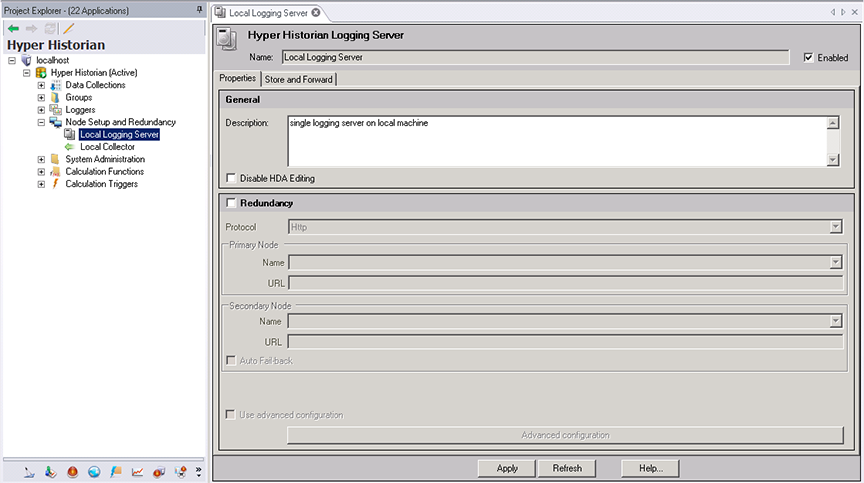This screenshot has width=864, height=483.
Task: Pin the Project Explorer panel
Action: 199,8
